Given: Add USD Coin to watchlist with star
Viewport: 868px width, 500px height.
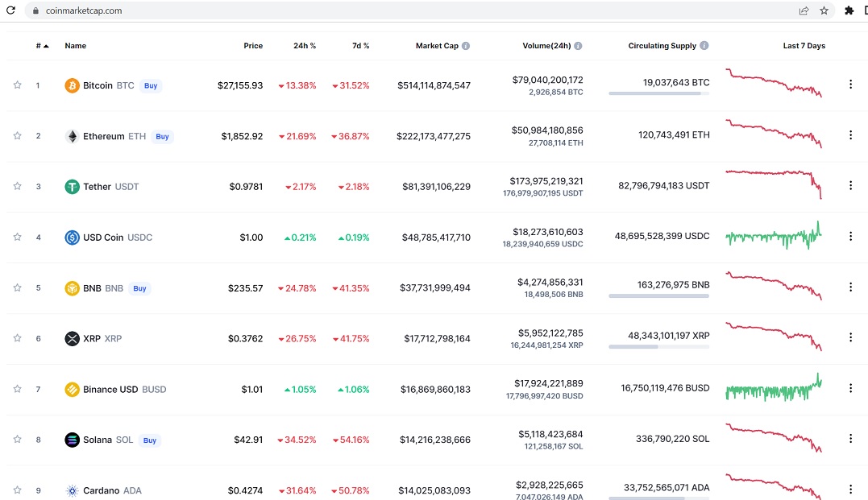Looking at the screenshot, I should point(18,237).
